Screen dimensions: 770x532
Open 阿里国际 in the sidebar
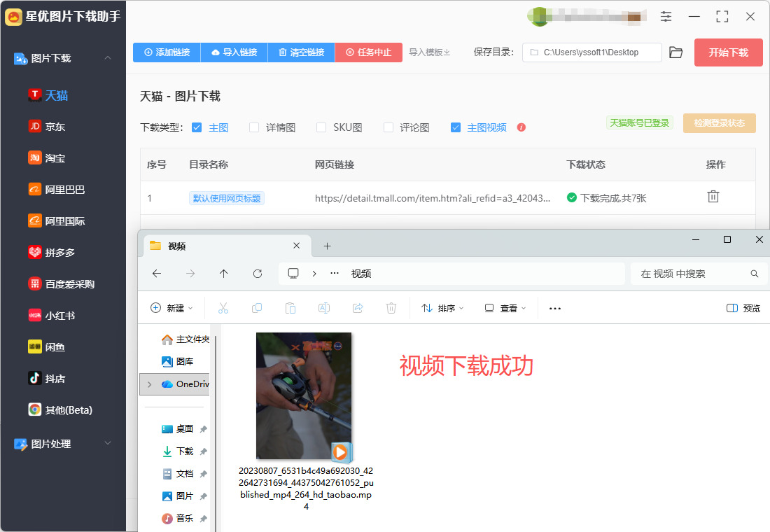(x=57, y=221)
